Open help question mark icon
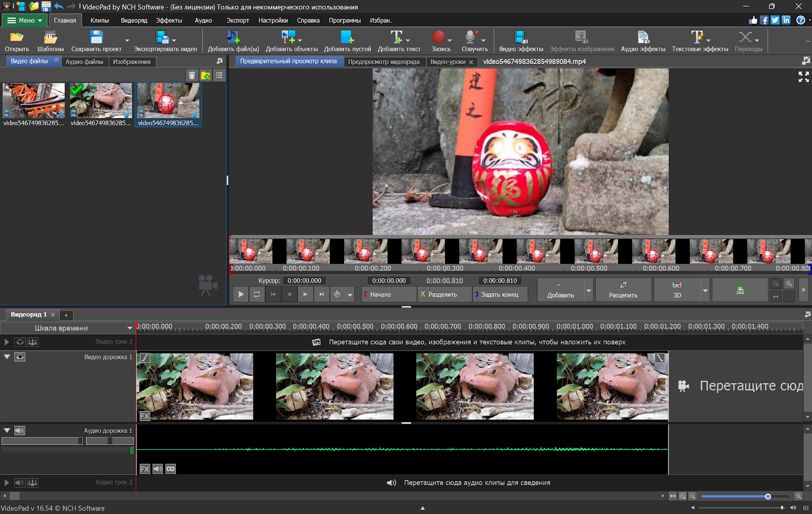The image size is (812, 514). (x=800, y=20)
